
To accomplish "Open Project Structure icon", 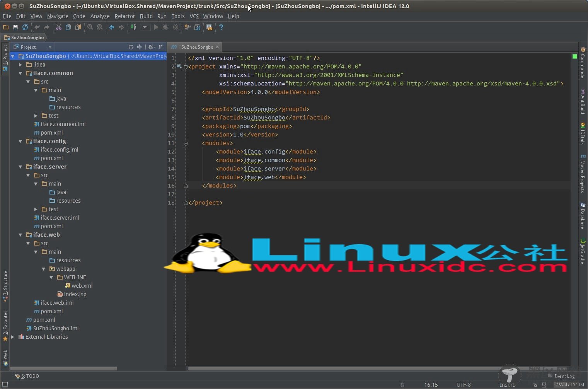I will point(197,27).
